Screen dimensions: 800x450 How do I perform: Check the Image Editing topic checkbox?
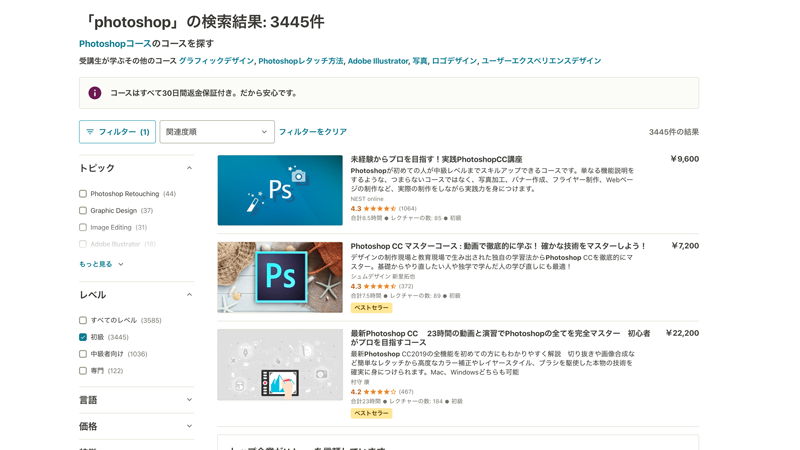pos(83,228)
